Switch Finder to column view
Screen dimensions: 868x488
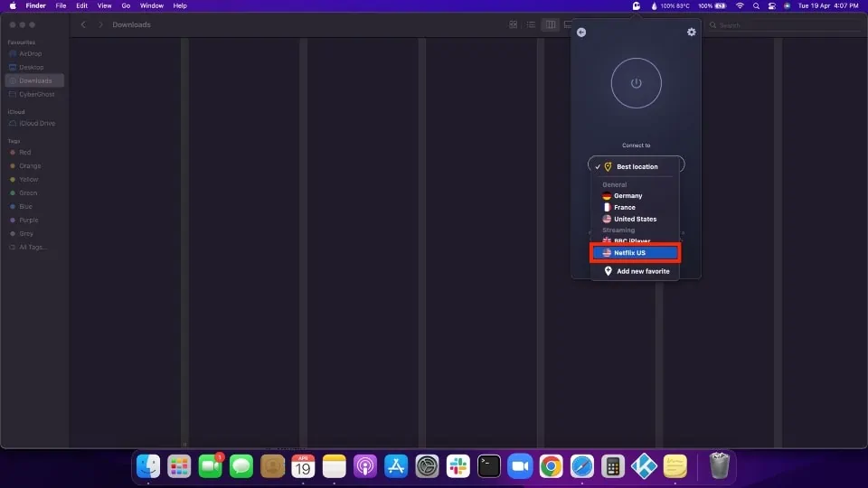point(551,25)
